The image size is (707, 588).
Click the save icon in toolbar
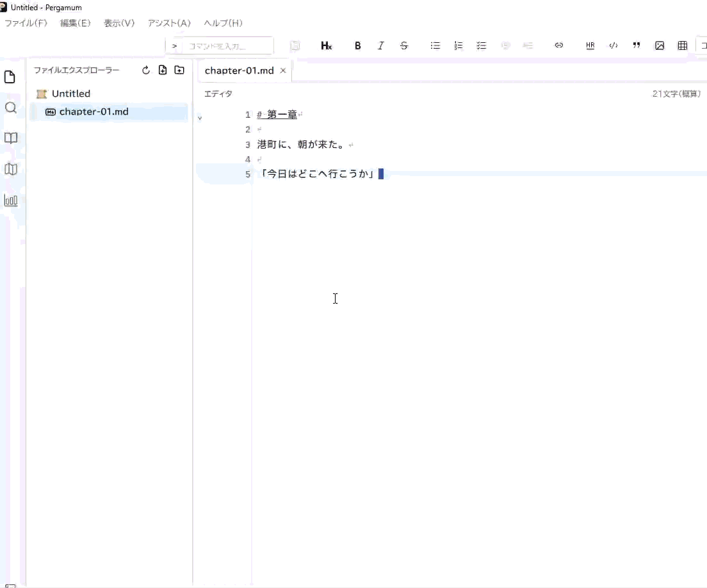pos(295,45)
